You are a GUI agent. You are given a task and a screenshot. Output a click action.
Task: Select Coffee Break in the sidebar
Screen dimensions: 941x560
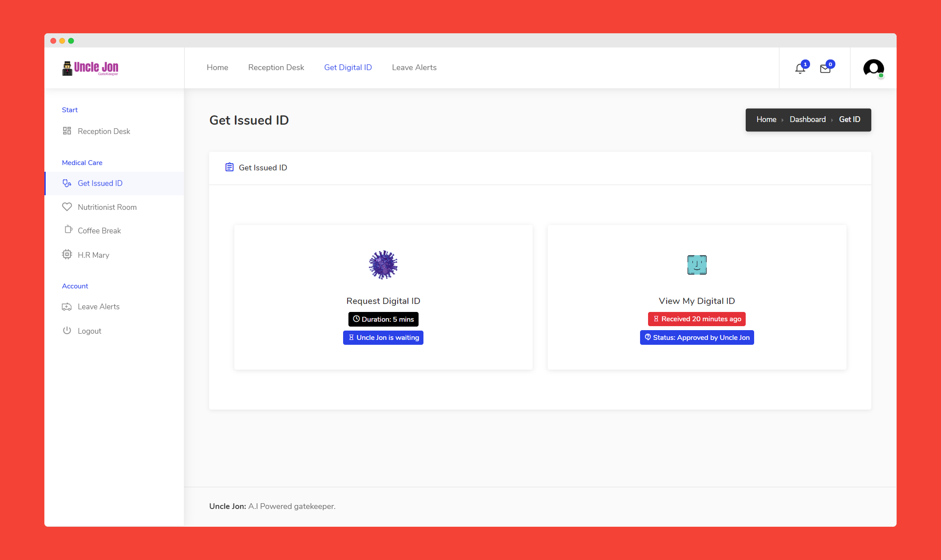click(99, 231)
